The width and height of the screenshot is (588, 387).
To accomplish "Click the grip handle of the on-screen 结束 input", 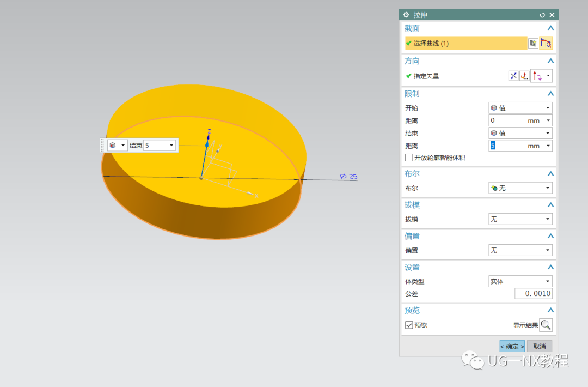I will (102, 146).
